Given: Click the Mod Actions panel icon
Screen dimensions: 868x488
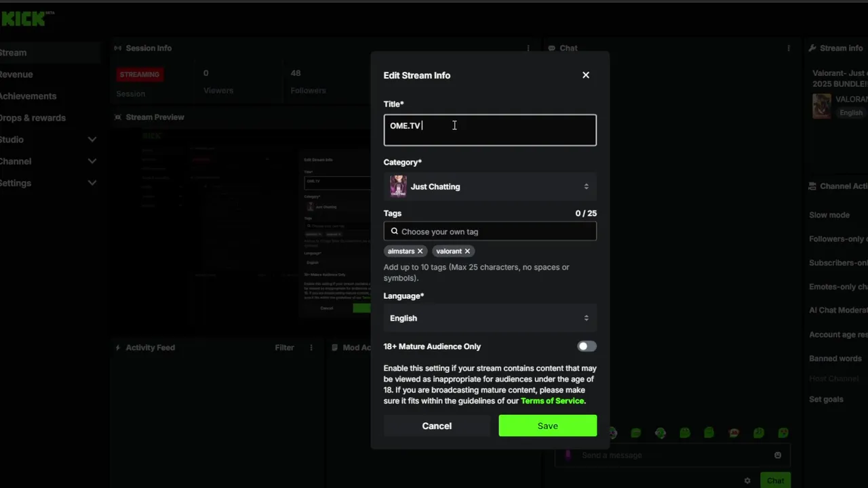Looking at the screenshot, I should pyautogui.click(x=335, y=348).
